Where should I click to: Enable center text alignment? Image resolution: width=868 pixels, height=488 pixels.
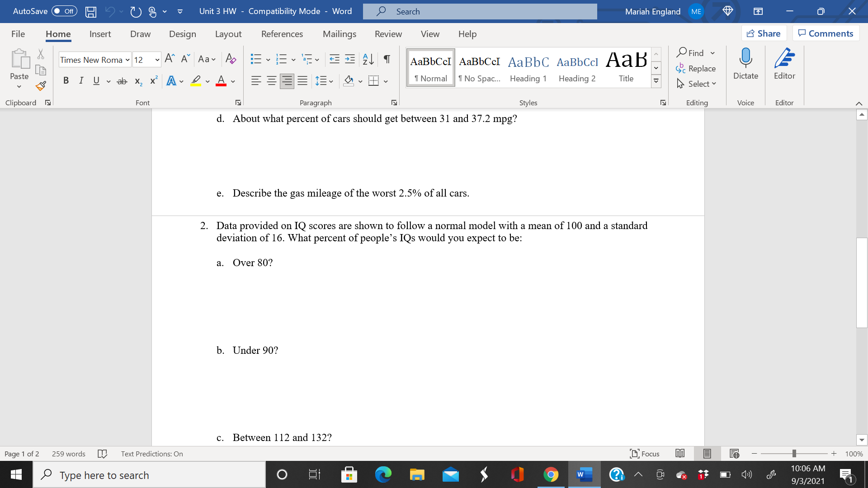coord(272,81)
